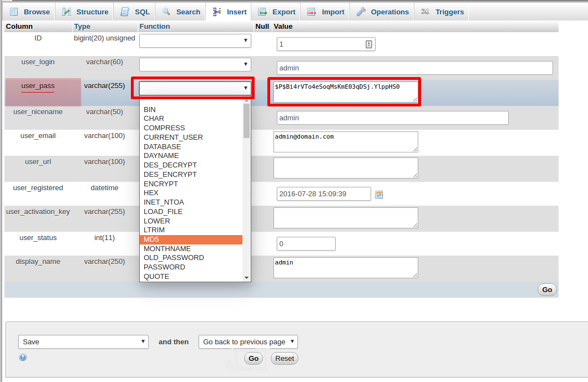
Task: Choose MONTHNAME in the function list
Action: tap(191, 248)
